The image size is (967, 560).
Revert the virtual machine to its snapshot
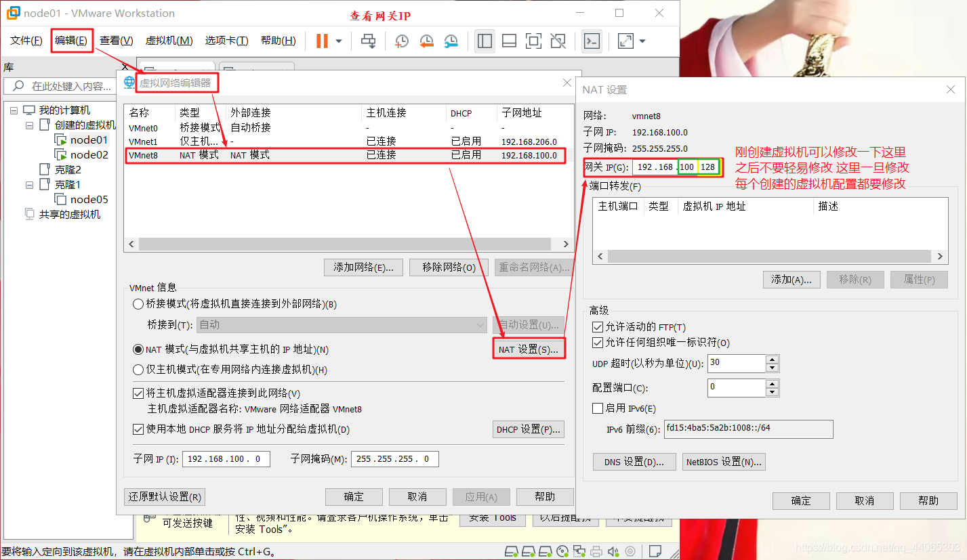(426, 41)
